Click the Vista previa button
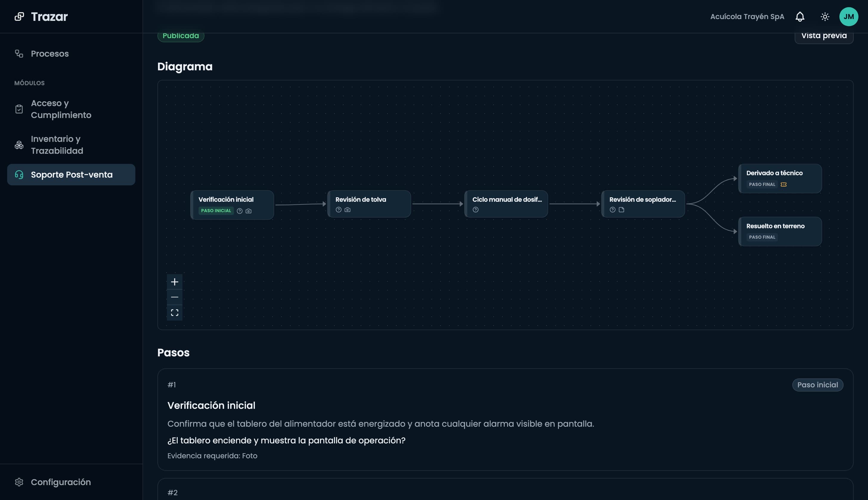This screenshot has width=868, height=500. (x=824, y=36)
